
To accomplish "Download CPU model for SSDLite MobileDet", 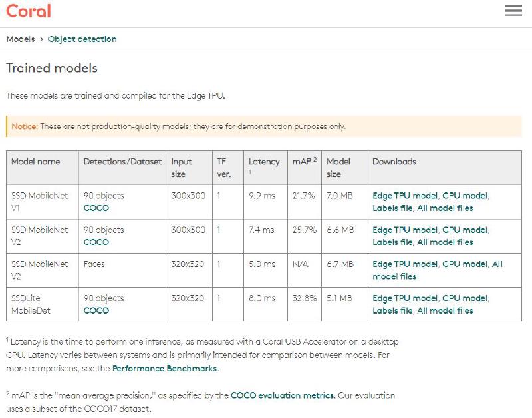I will click(x=465, y=298).
